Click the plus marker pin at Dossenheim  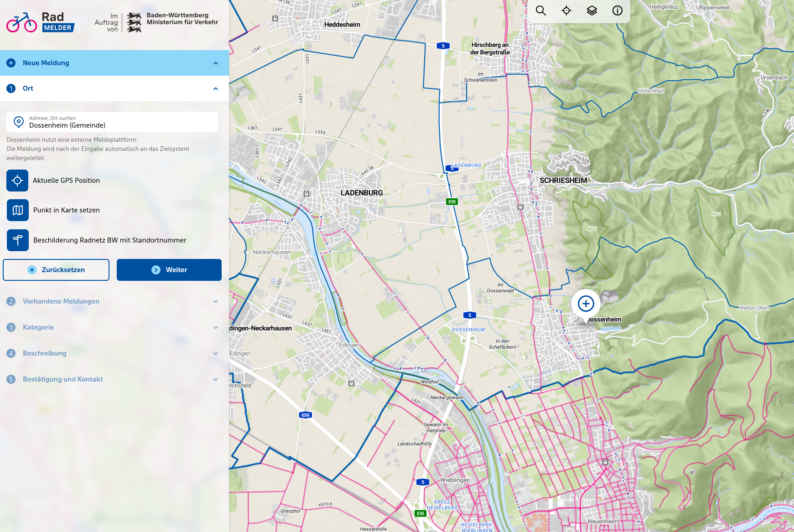click(x=586, y=304)
